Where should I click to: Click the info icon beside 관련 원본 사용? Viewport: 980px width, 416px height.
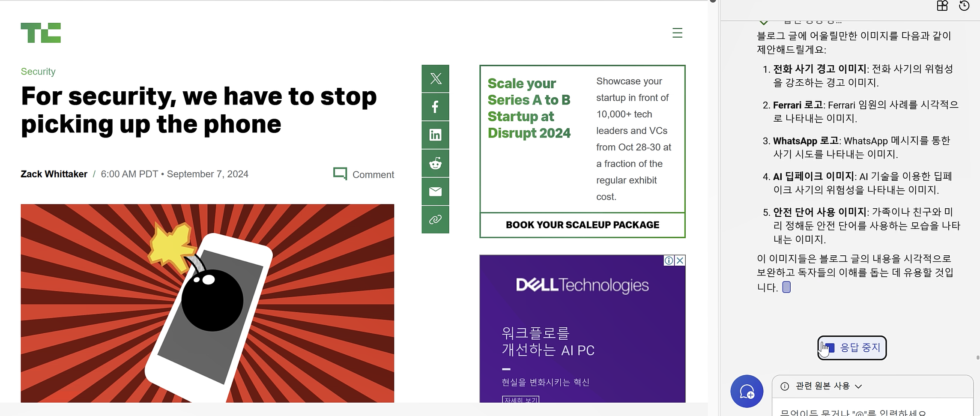click(785, 386)
